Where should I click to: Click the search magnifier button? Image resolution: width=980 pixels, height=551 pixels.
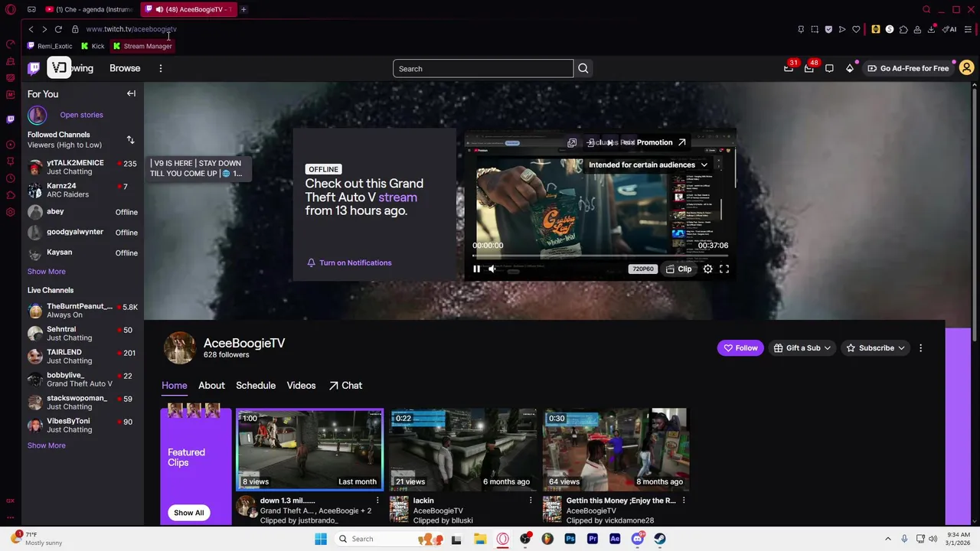[x=583, y=69]
